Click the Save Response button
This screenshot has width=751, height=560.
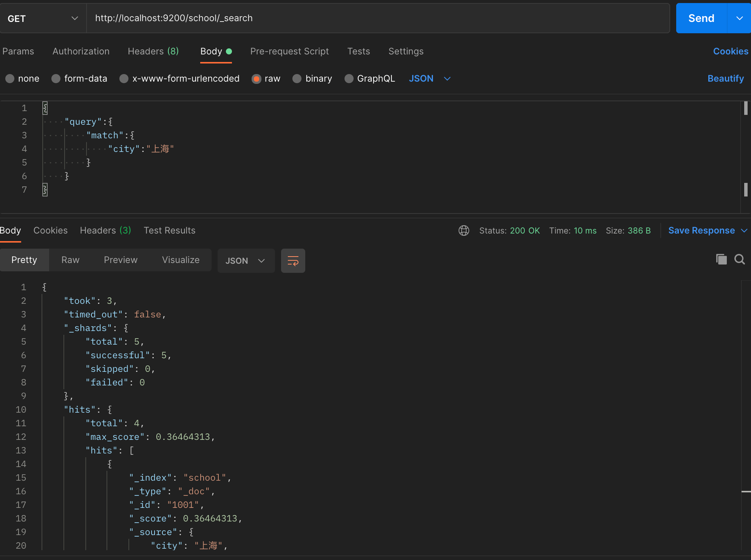pos(702,230)
